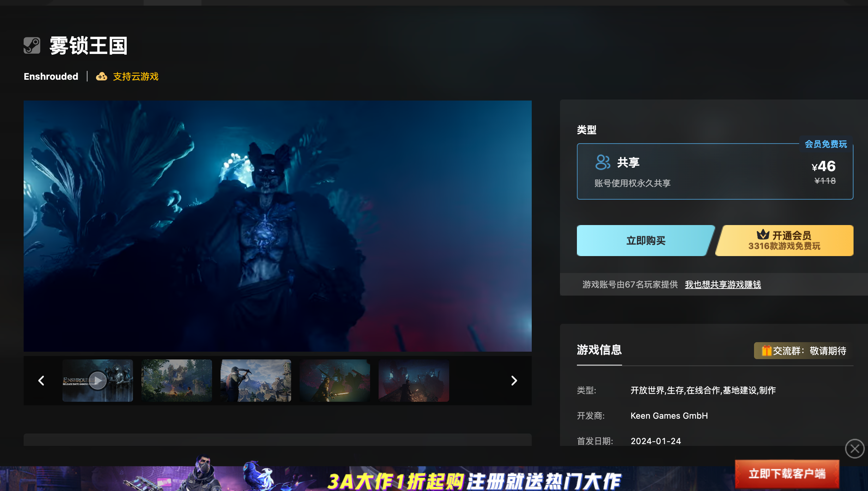Image resolution: width=868 pixels, height=491 pixels.
Task: Select the glowing sword fight thumbnail
Action: (335, 380)
